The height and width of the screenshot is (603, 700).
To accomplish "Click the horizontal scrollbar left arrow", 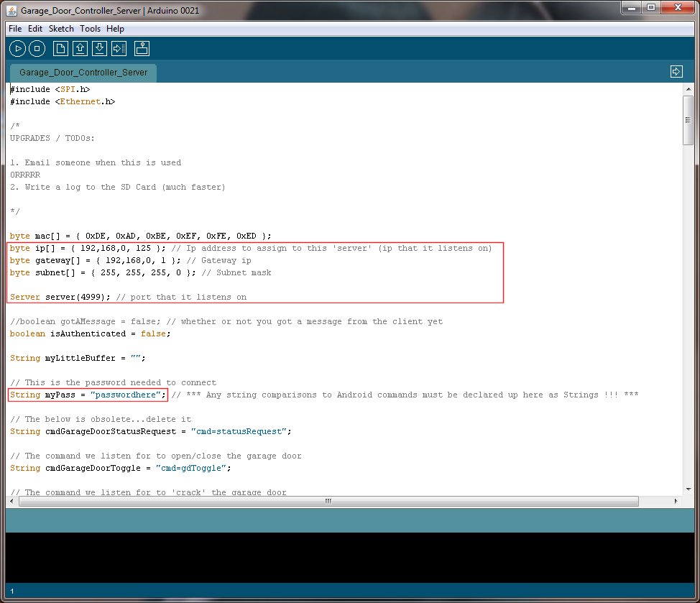I will [11, 501].
